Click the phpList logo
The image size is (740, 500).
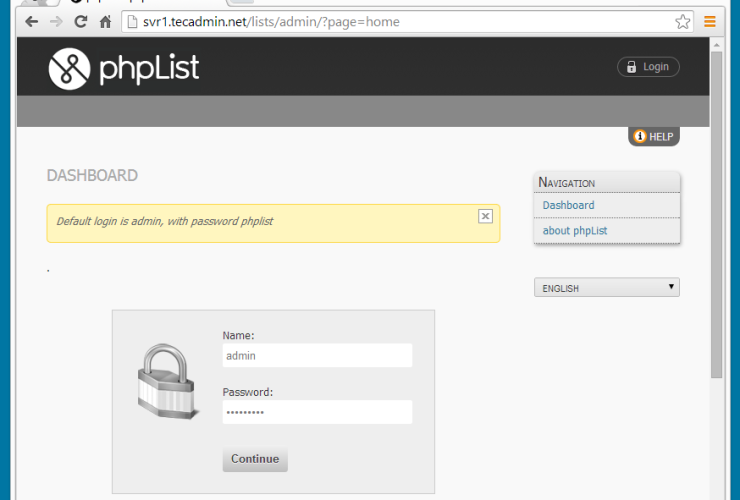[124, 67]
